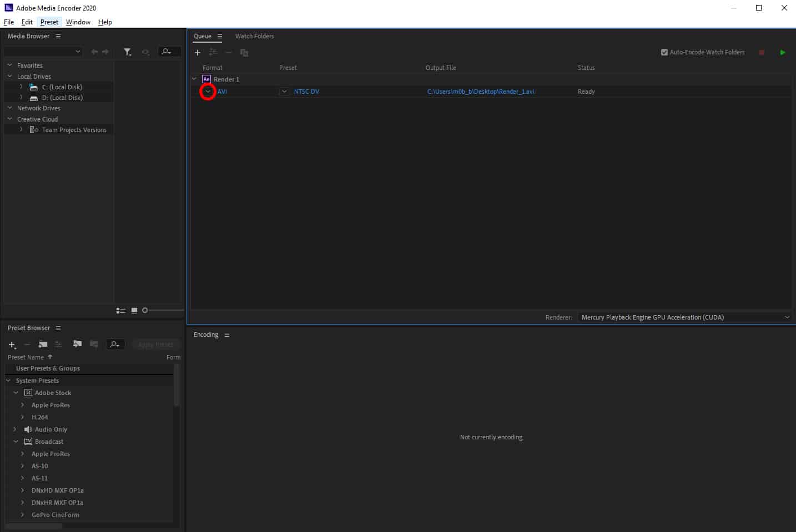Go back in Media Browser navigation
Image resolution: width=796 pixels, height=532 pixels.
coord(94,52)
